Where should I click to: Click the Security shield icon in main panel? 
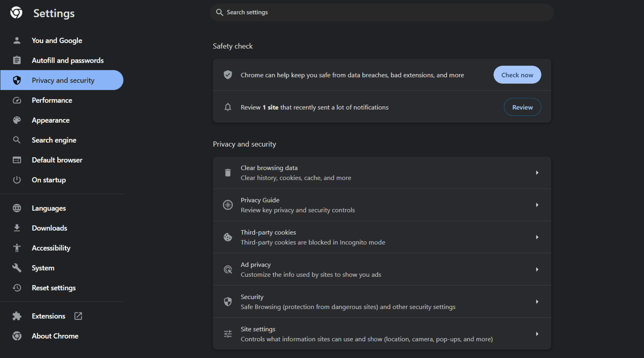coord(228,302)
